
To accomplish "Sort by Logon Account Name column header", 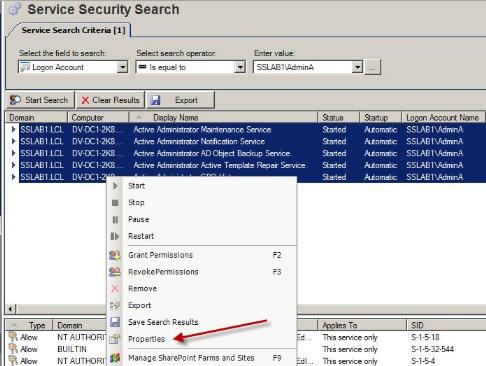I will pyautogui.click(x=443, y=118).
